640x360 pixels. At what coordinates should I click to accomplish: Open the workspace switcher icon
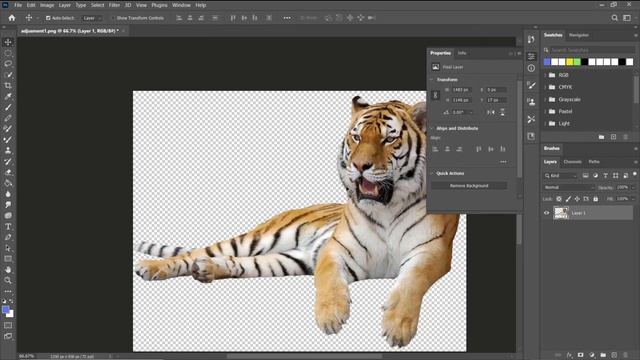click(627, 18)
